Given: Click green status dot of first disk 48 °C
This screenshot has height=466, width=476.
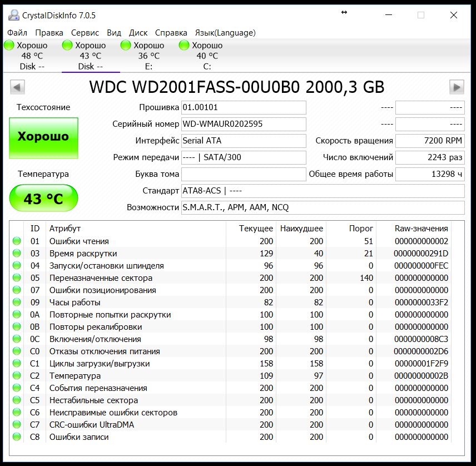Looking at the screenshot, I should (x=9, y=45).
